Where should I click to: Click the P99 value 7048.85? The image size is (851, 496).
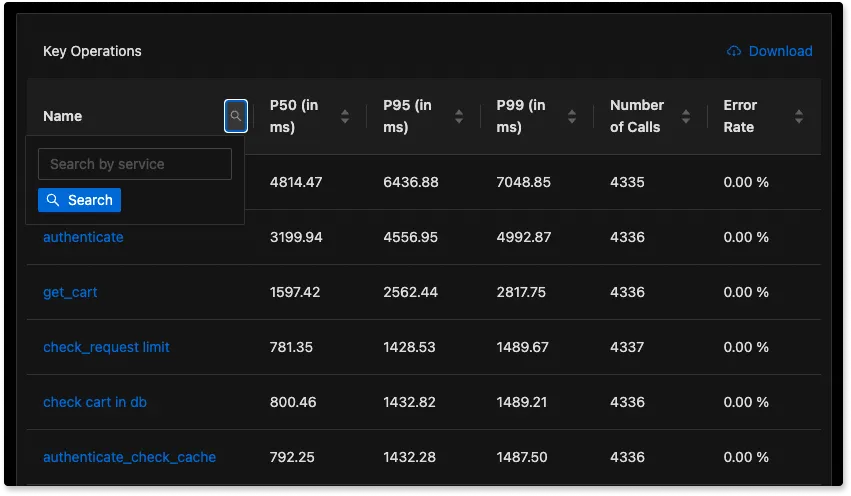(x=524, y=182)
